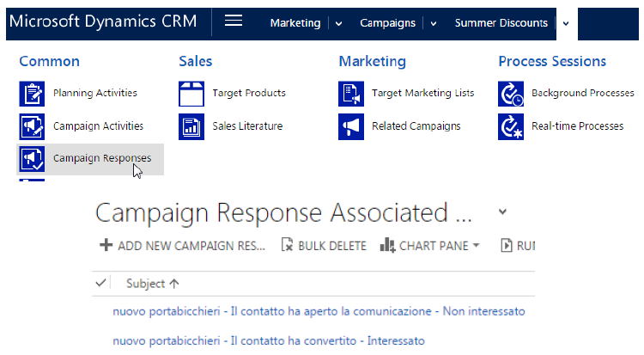Image resolution: width=644 pixels, height=355 pixels.
Task: Click the Sales section heading
Action: 196,61
